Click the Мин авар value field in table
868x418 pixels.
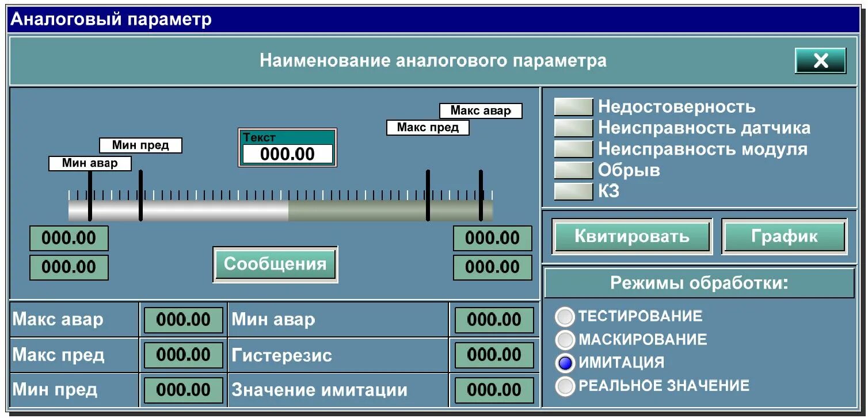point(494,320)
